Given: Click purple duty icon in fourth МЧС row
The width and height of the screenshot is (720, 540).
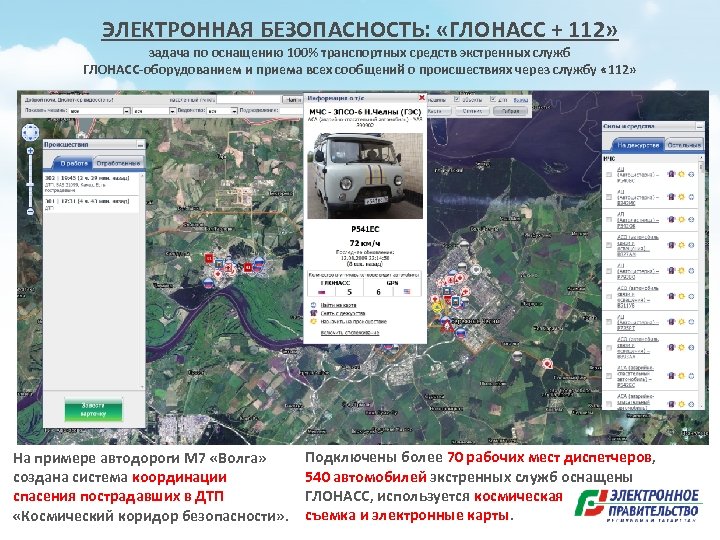Looking at the screenshot, I should [671, 245].
